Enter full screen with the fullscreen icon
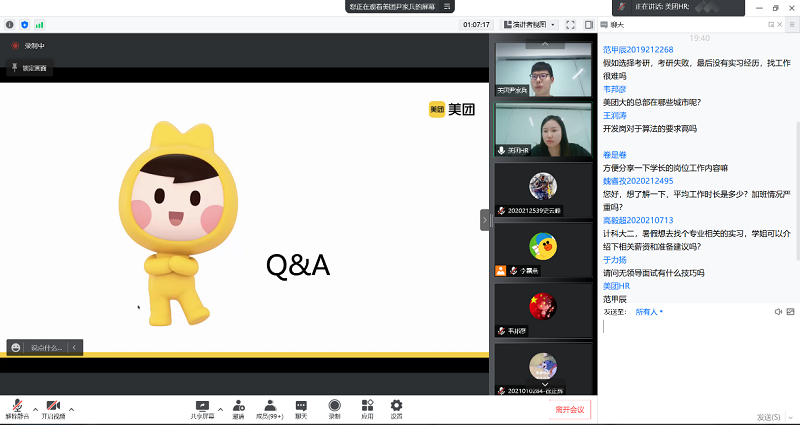Screen dimensions: 800x425 click(x=570, y=24)
